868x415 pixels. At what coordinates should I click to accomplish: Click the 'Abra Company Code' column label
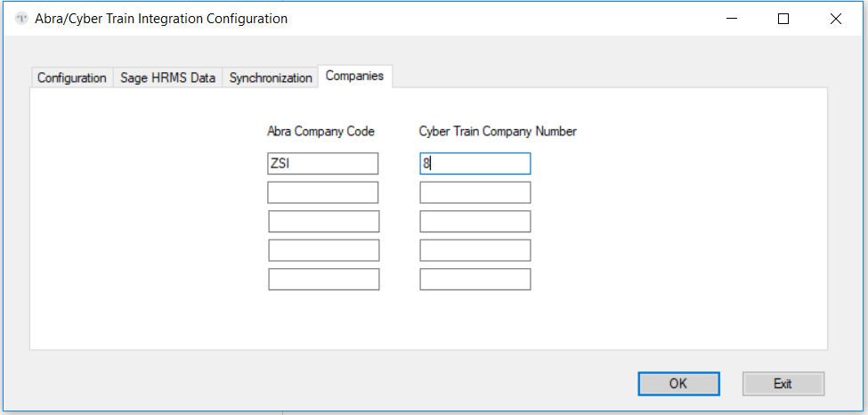[x=321, y=131]
